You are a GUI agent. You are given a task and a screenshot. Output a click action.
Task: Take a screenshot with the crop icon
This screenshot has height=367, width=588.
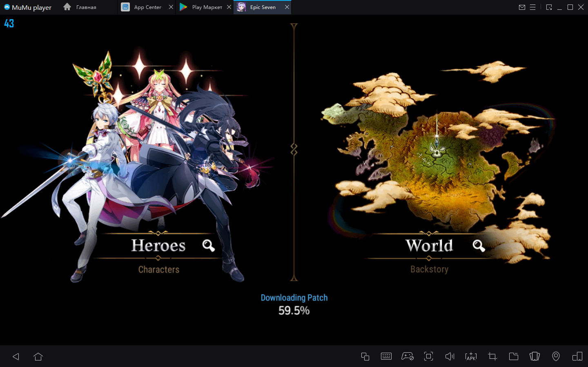coord(492,356)
